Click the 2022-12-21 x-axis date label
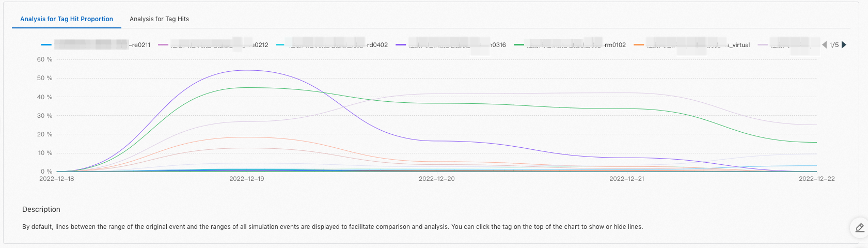This screenshot has width=868, height=248. click(627, 179)
